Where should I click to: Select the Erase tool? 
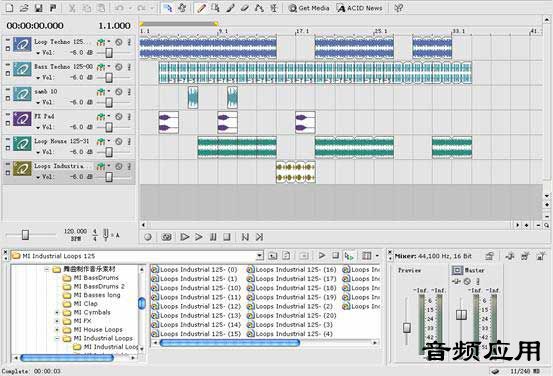click(x=244, y=8)
